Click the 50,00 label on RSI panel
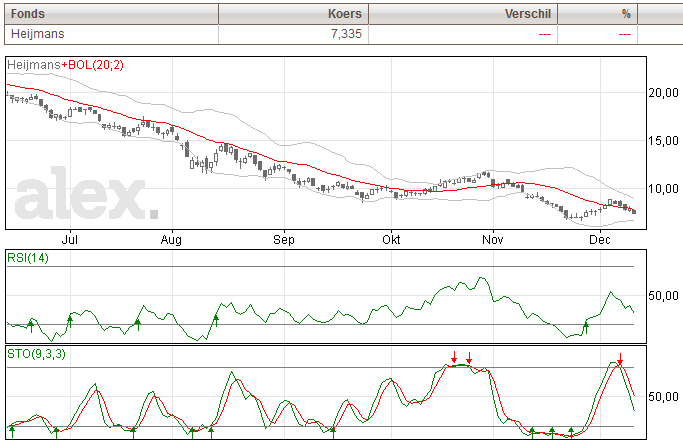 pos(663,296)
